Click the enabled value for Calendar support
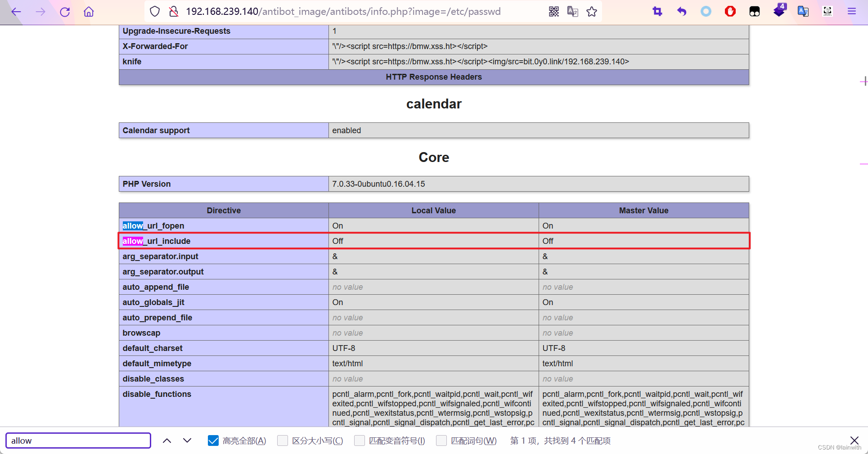 click(346, 130)
